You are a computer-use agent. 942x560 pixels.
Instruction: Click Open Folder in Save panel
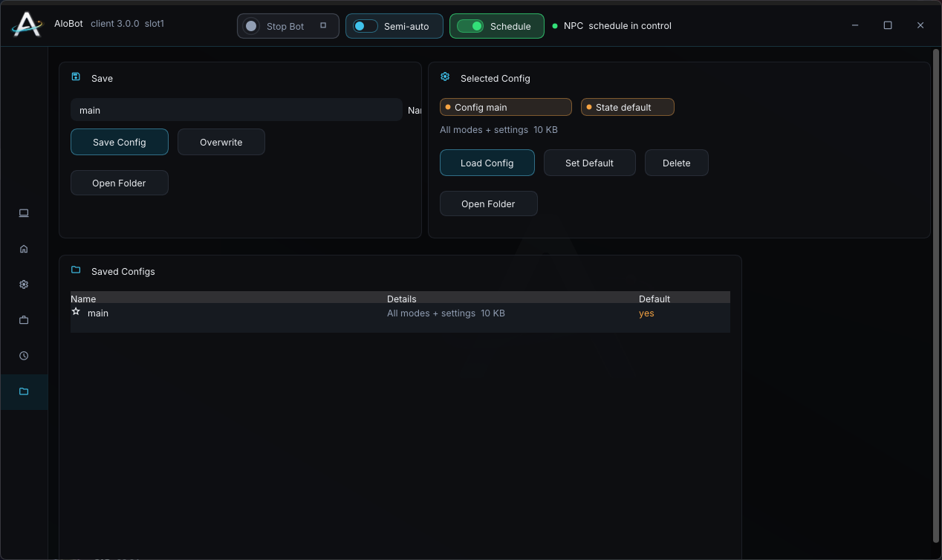coord(120,183)
